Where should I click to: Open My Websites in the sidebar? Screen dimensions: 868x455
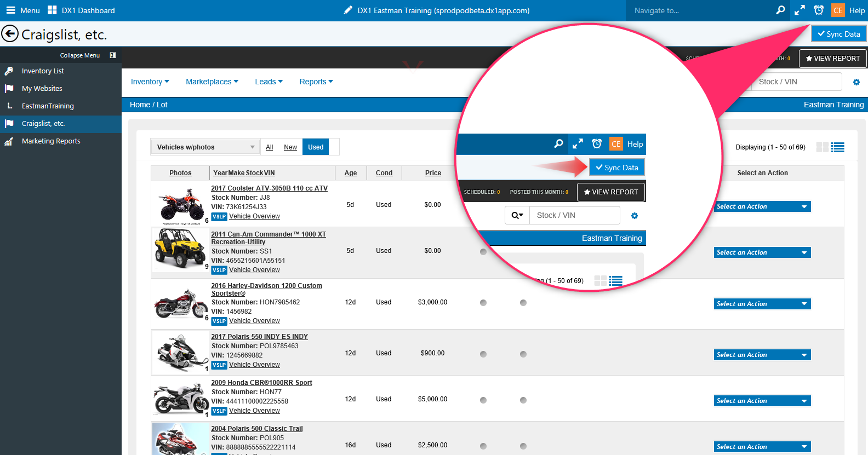click(42, 89)
